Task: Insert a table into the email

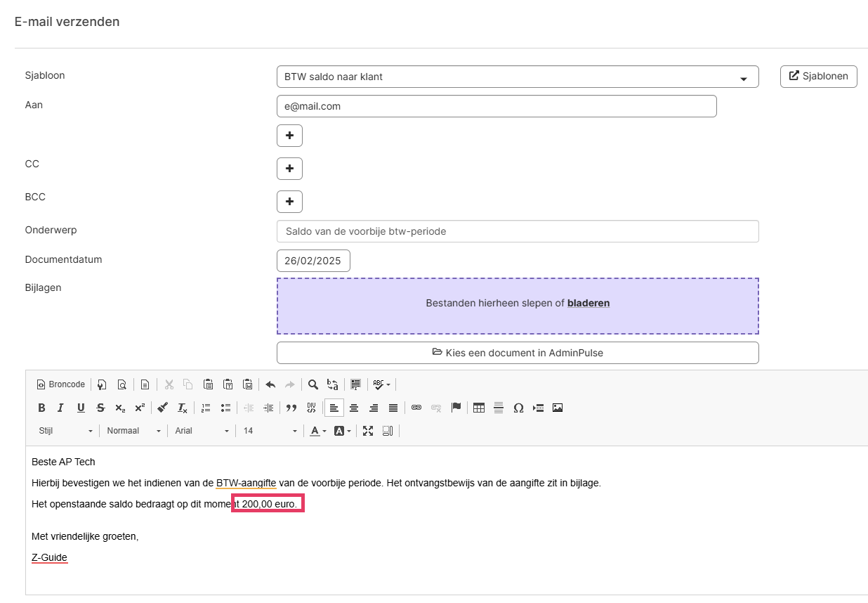Action: click(479, 408)
